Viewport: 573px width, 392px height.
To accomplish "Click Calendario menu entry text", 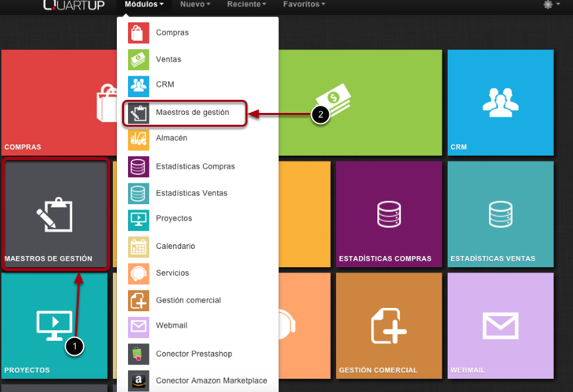I will (175, 246).
